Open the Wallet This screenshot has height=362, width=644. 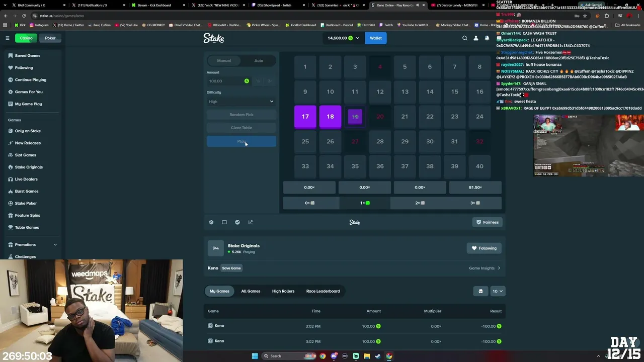(376, 38)
